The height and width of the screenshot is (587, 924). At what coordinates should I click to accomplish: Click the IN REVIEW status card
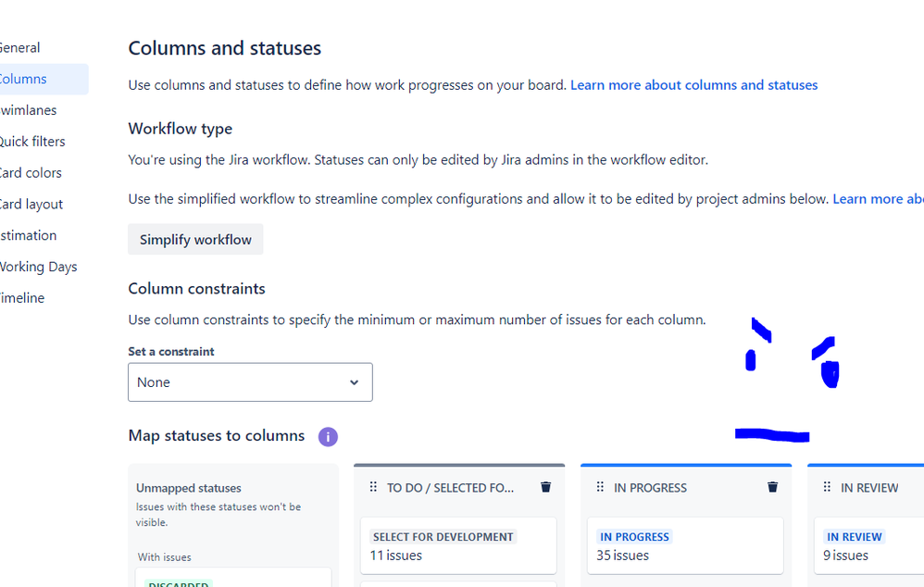point(870,545)
